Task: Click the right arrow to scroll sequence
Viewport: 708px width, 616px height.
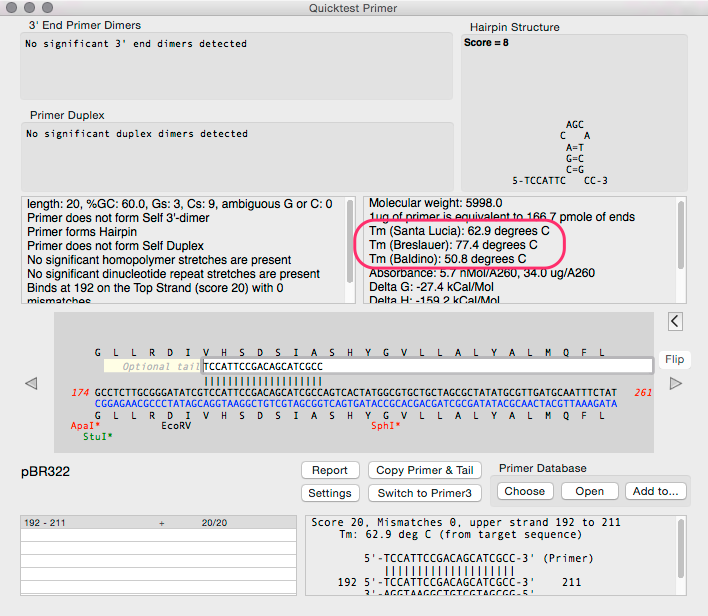Action: (x=676, y=383)
